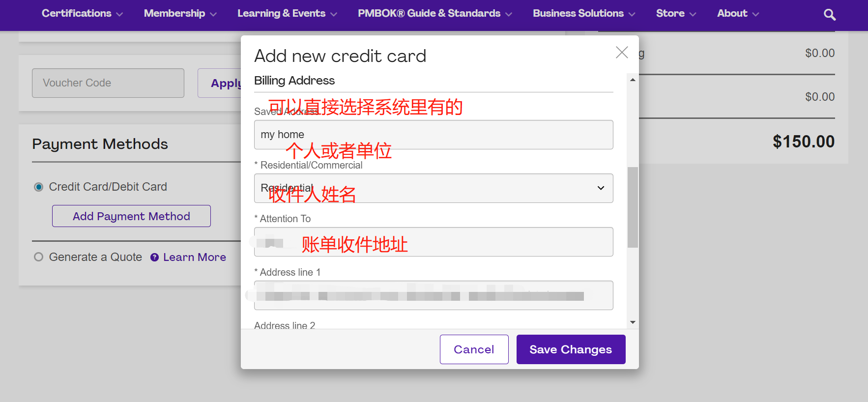Open the Residential/Commercial dropdown
The height and width of the screenshot is (402, 868).
[x=433, y=188]
